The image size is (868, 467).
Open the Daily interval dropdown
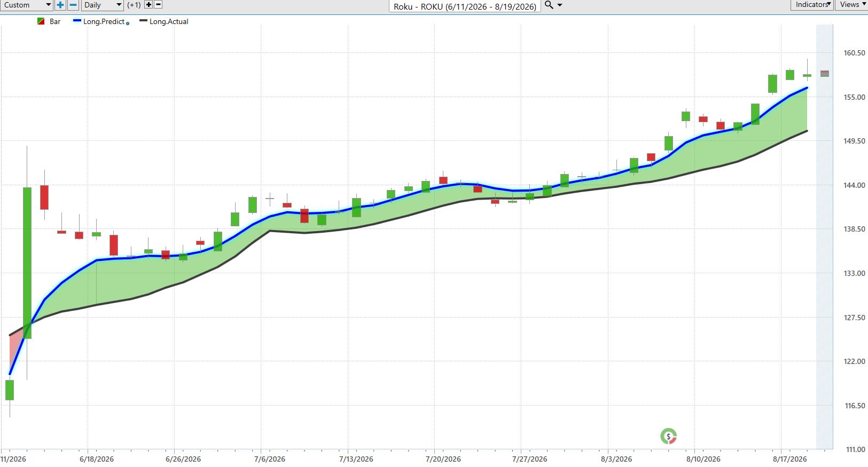click(x=103, y=5)
